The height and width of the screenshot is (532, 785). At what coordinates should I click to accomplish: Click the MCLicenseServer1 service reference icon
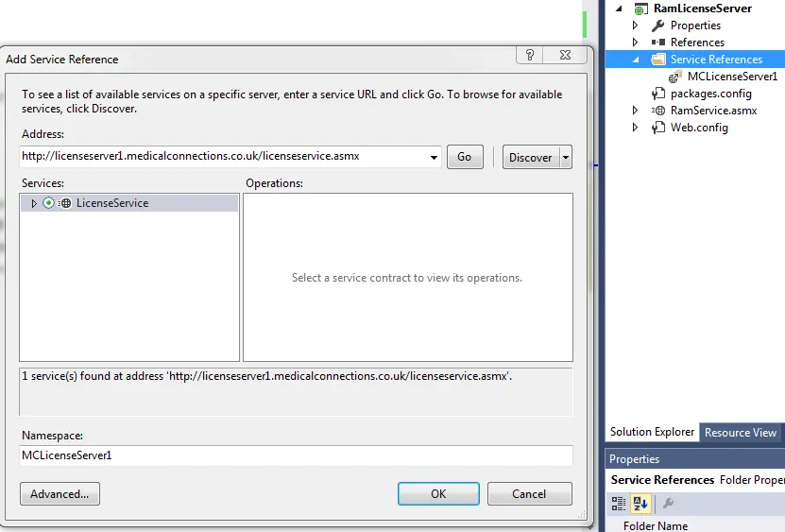tap(675, 77)
